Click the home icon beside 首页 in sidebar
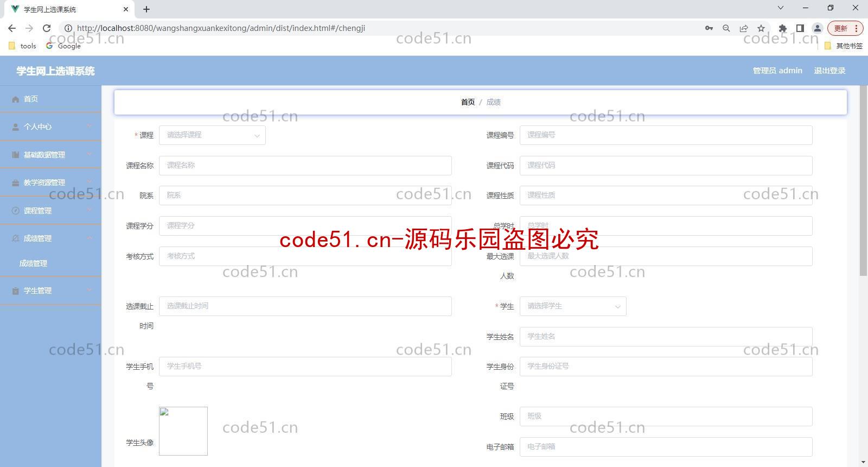 (x=16, y=99)
